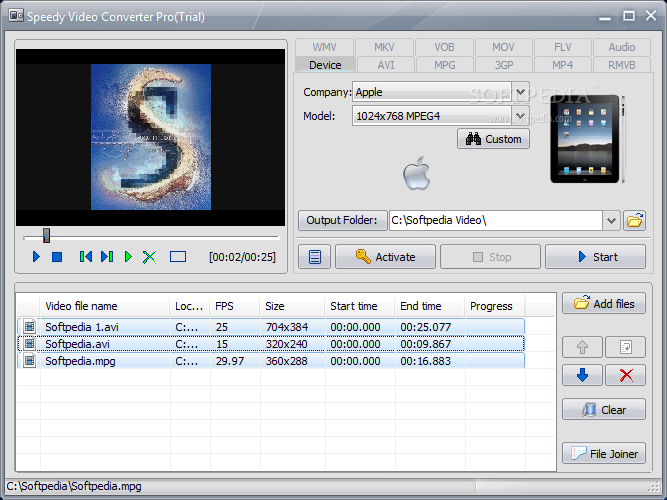Click film icon of Softpedia 1.avi
Screen dimensions: 667x500
click(29, 326)
